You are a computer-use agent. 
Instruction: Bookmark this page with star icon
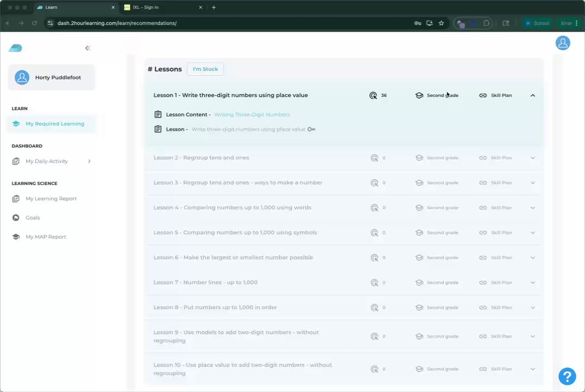(441, 23)
